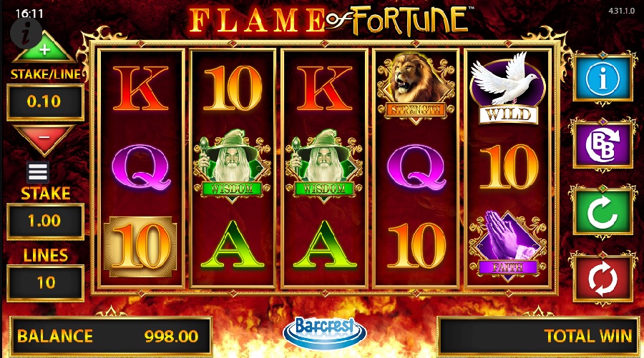Viewport: 644px width, 358px height.
Task: Click the highlighted gold 10 symbol
Action: pos(140,246)
